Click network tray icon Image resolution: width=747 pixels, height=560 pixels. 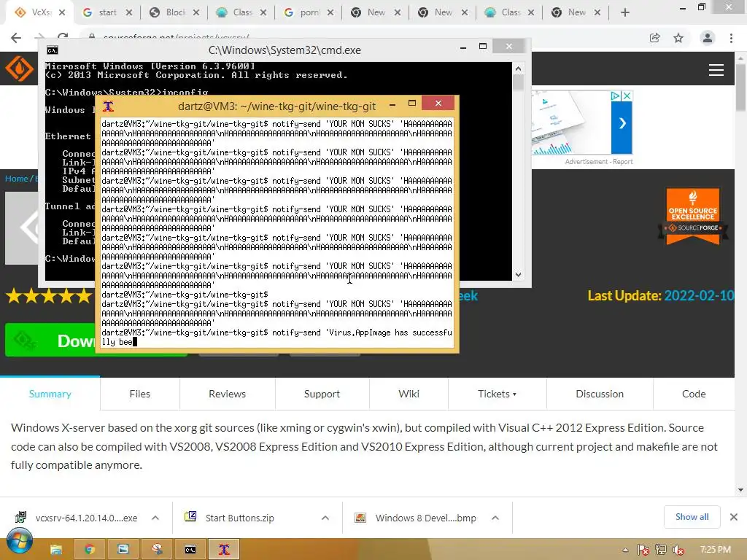coord(660,550)
